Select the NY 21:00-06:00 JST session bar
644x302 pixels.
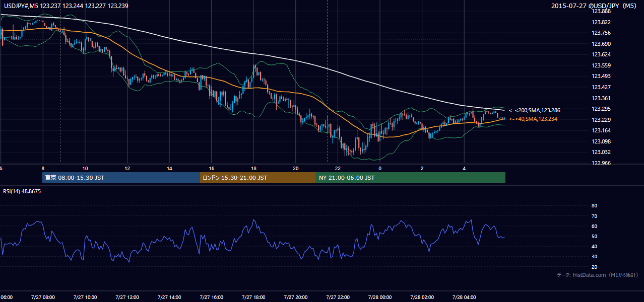tap(411, 178)
